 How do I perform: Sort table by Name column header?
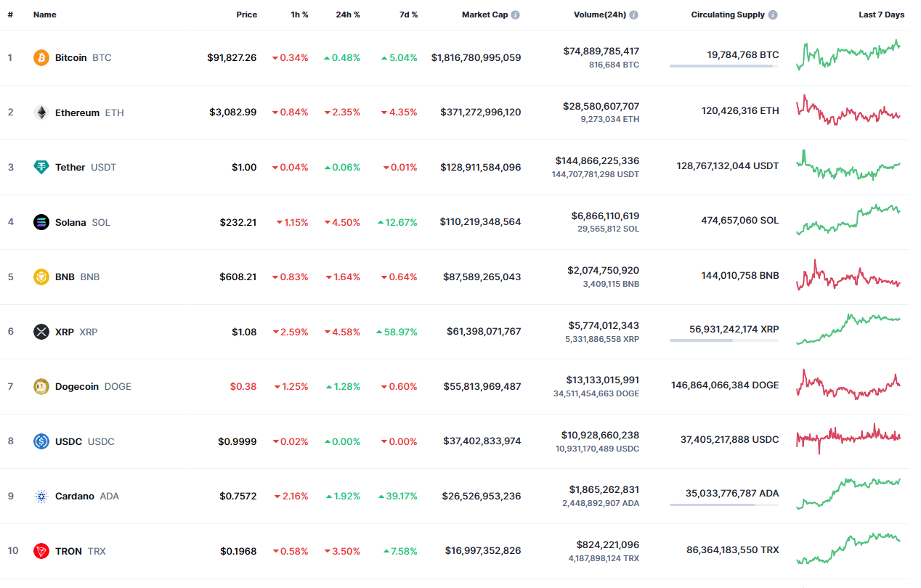tap(44, 15)
